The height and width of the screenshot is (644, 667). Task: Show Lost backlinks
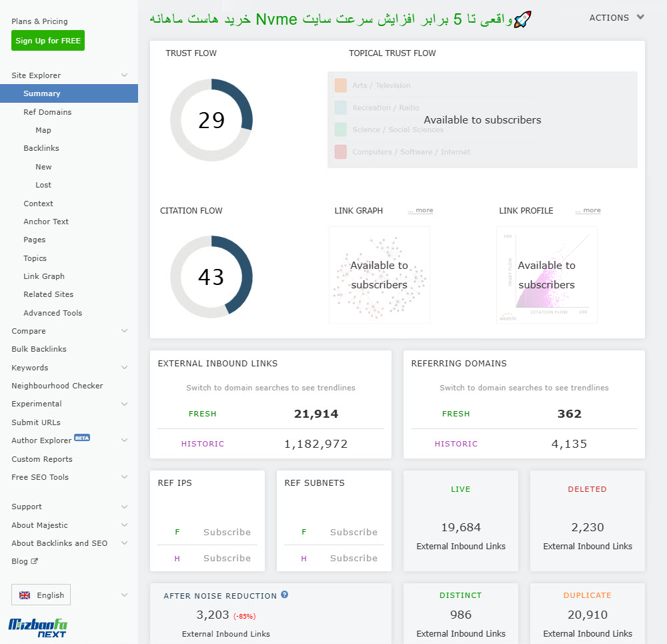point(43,185)
